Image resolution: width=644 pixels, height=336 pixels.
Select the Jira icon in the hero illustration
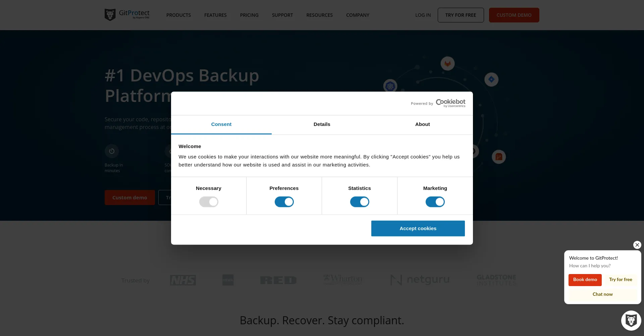[x=491, y=79]
